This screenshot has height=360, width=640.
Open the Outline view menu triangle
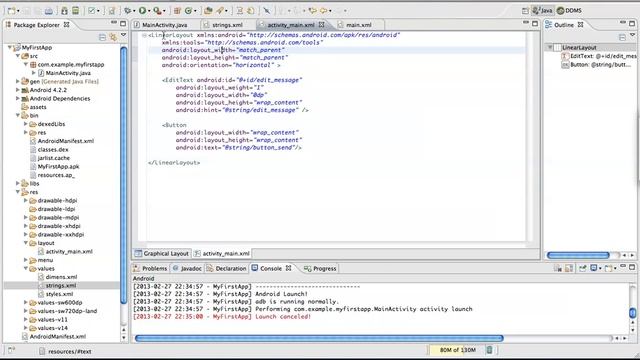pos(632,36)
